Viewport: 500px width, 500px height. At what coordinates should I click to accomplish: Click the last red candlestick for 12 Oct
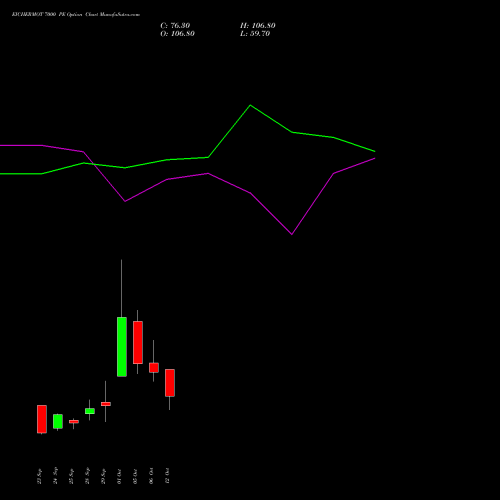pos(170,383)
